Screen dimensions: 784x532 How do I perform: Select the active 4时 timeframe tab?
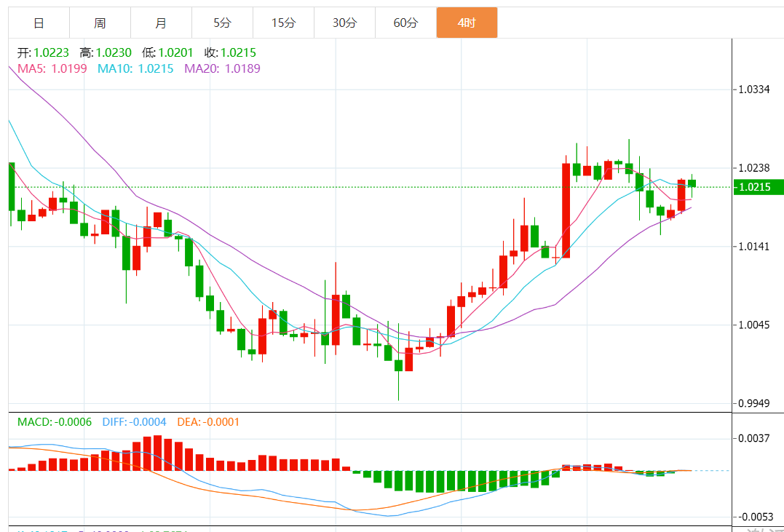(x=467, y=23)
